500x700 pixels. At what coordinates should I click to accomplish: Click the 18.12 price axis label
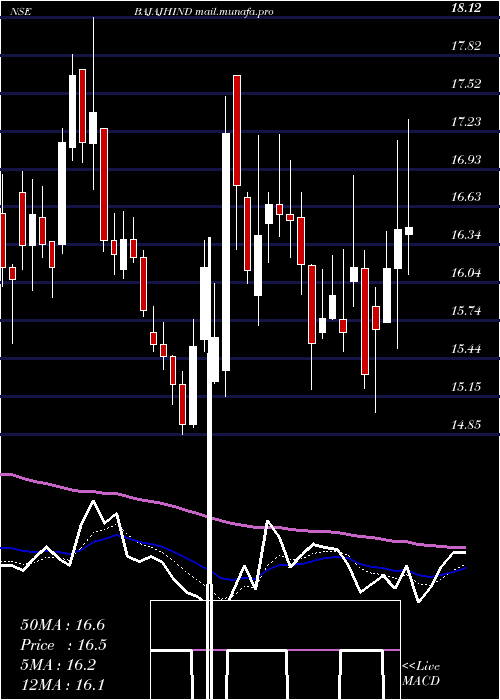click(x=466, y=8)
